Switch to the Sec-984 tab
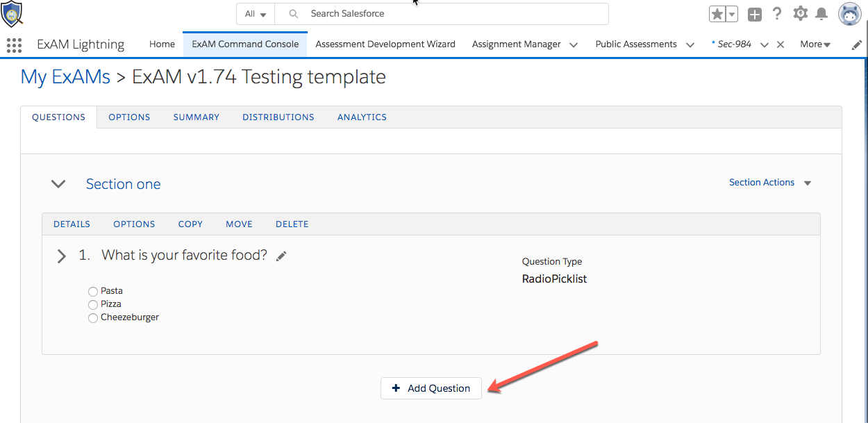This screenshot has width=868, height=423. pos(732,44)
